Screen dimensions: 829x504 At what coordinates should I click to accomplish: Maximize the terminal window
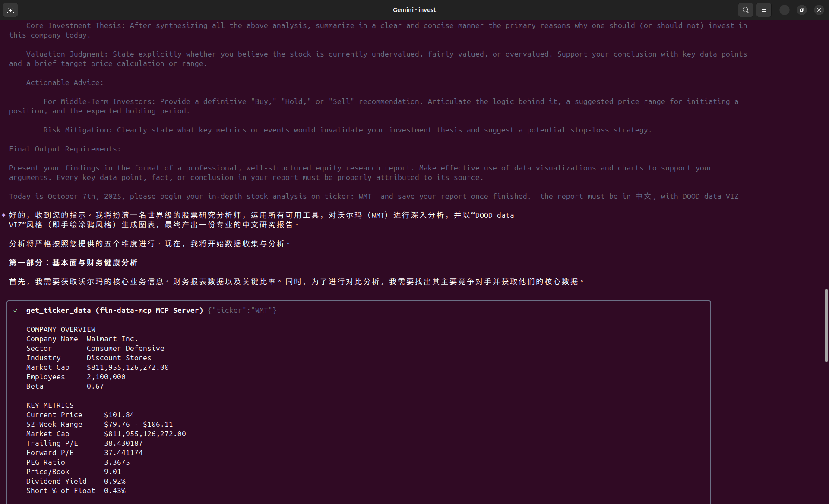pos(802,10)
